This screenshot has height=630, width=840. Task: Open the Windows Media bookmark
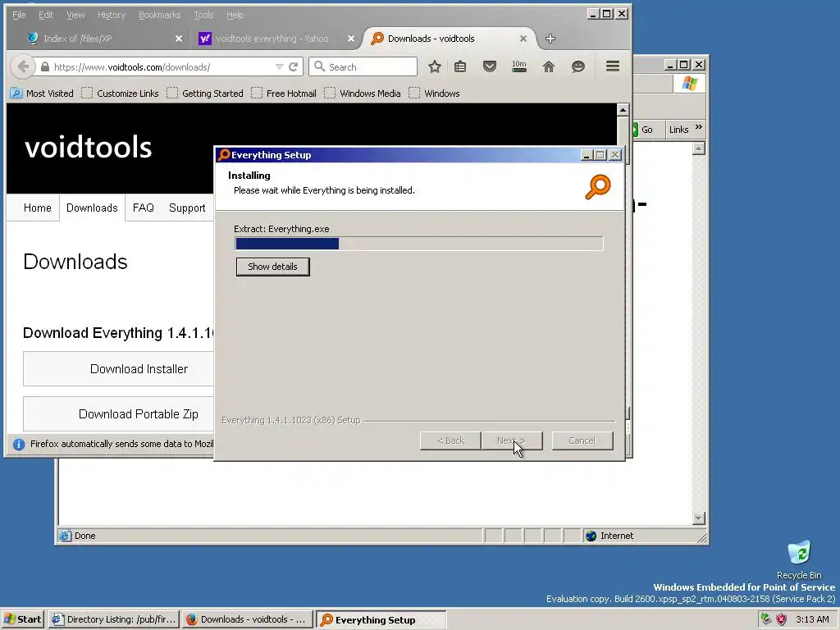click(362, 94)
